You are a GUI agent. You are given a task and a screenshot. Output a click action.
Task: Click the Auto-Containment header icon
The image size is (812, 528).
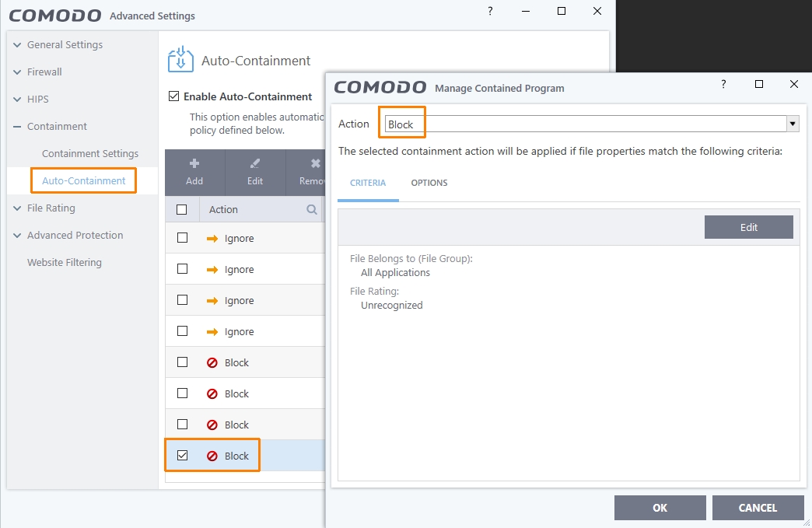pyautogui.click(x=180, y=60)
